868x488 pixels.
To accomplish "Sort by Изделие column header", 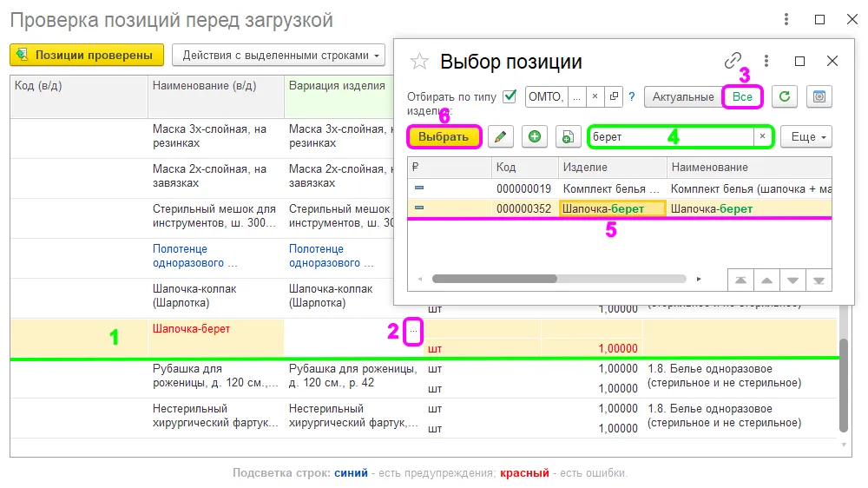I will coord(612,168).
